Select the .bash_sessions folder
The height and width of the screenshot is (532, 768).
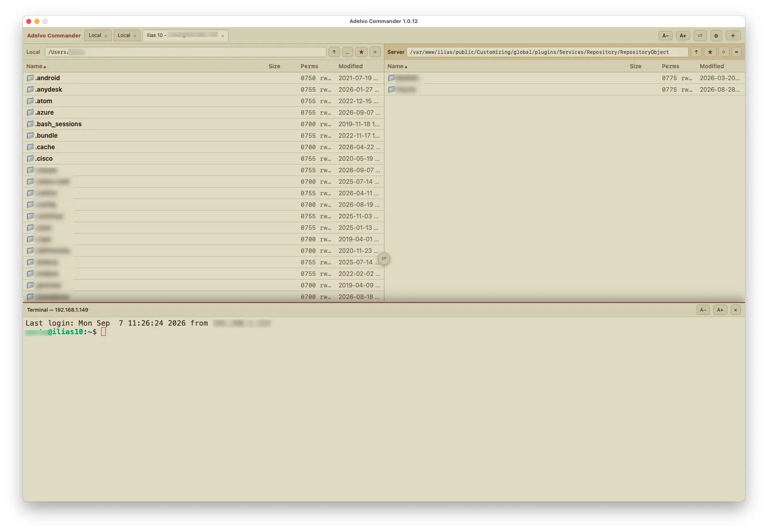tap(204, 124)
